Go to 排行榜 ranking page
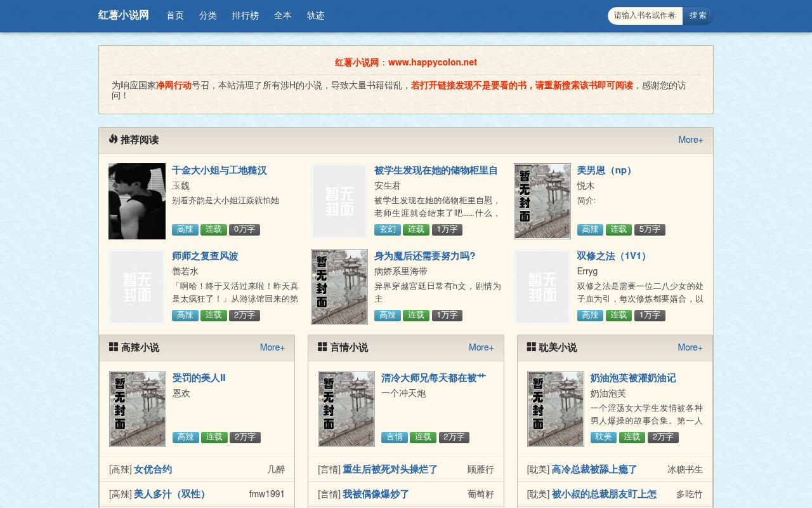The width and height of the screenshot is (812, 508). coord(246,16)
